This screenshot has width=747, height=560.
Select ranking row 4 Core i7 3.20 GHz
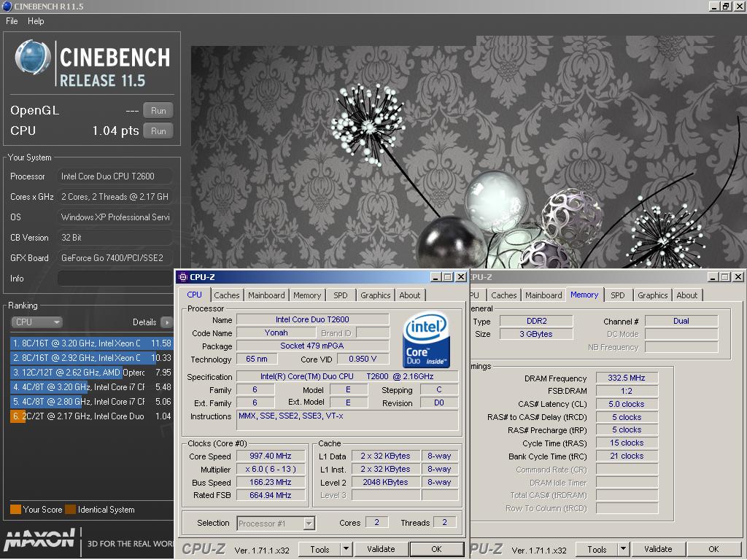[x=91, y=387]
